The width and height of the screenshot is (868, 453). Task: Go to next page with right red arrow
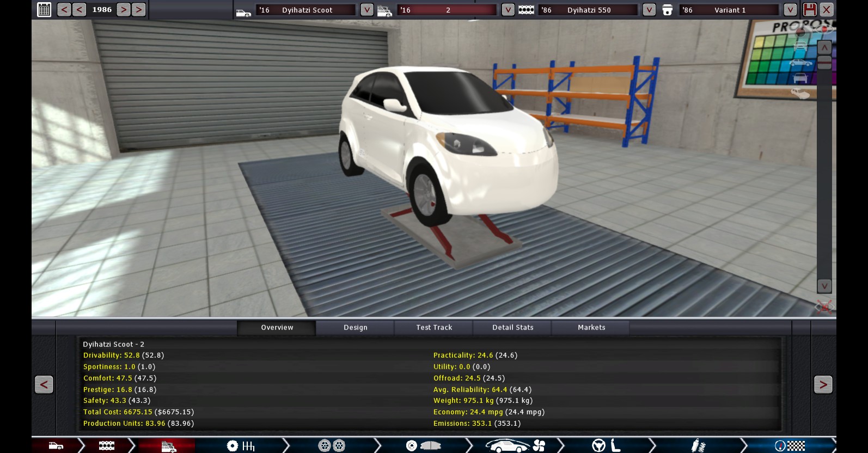[823, 384]
